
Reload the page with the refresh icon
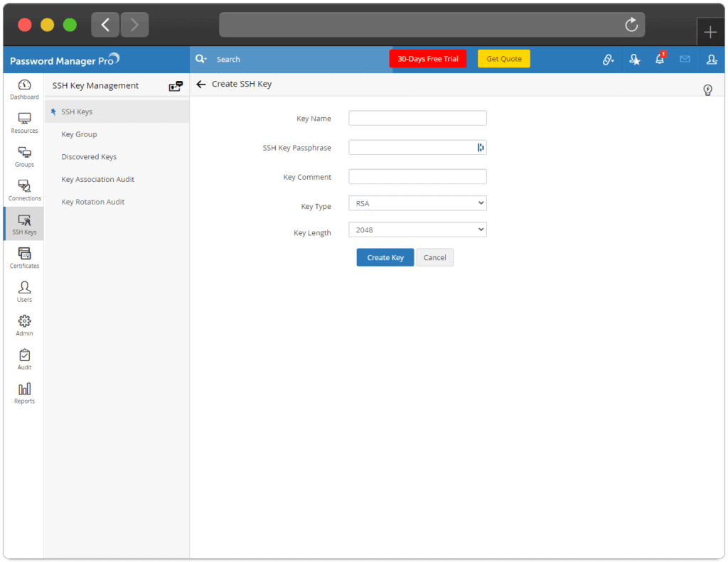pyautogui.click(x=631, y=25)
